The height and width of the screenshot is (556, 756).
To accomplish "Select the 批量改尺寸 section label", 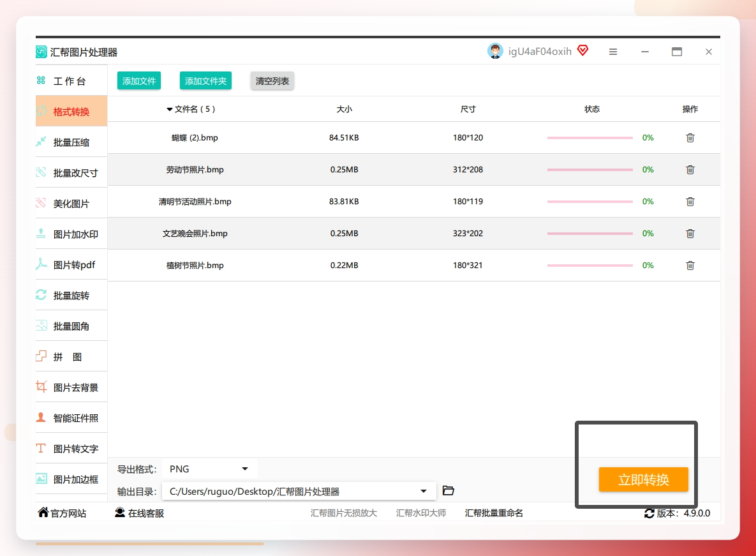I will point(75,172).
